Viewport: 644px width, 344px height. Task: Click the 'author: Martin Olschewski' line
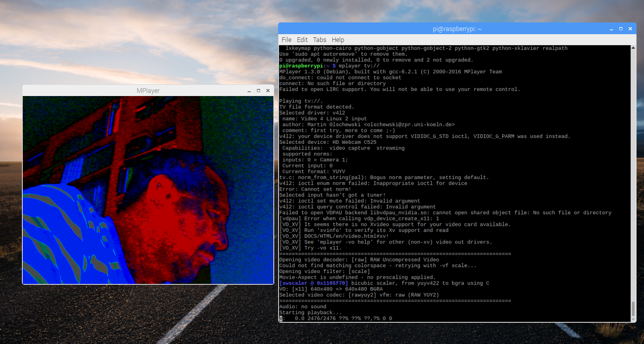[x=368, y=125]
